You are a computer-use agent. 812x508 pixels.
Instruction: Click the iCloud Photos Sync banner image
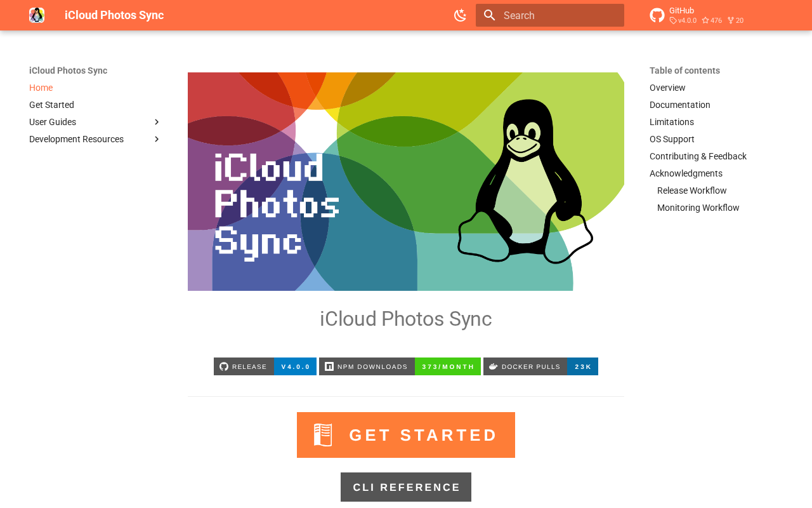tap(406, 182)
